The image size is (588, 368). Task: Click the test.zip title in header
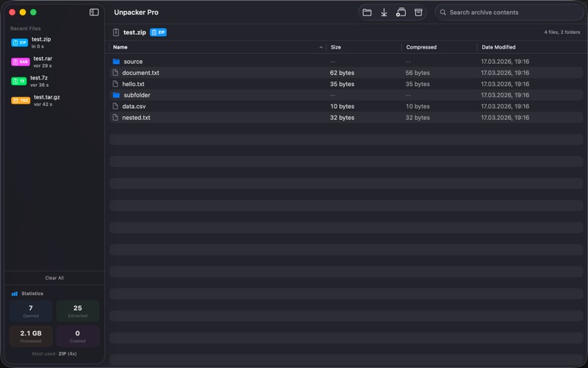pos(135,32)
